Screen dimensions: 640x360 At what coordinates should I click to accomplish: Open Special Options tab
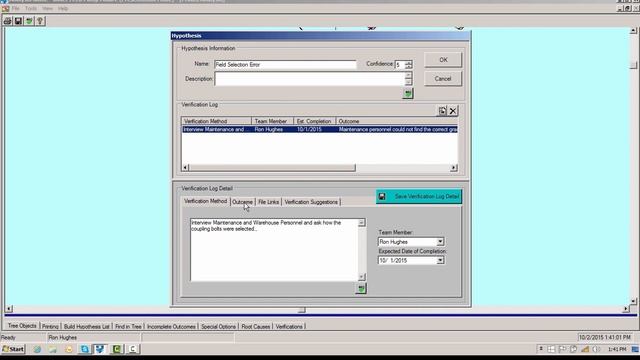218,327
